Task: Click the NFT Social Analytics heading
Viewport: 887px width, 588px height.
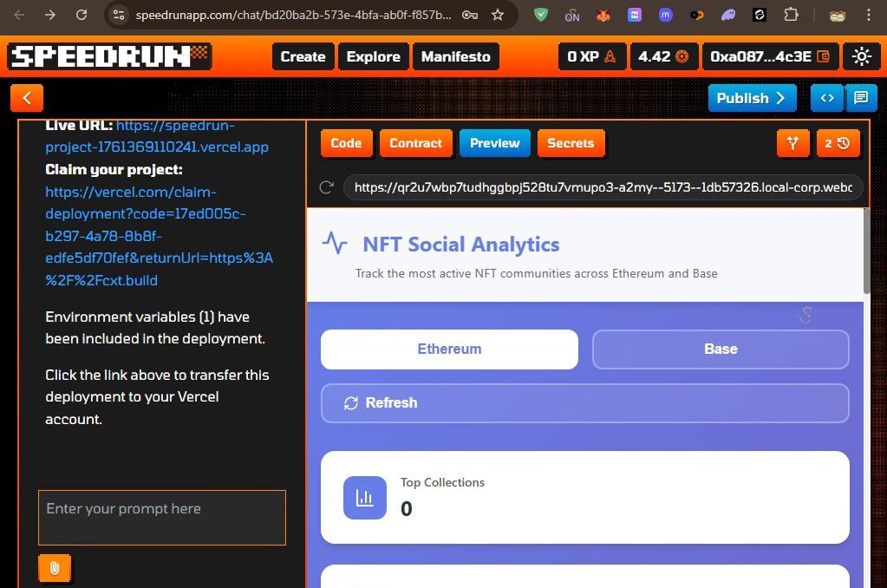Action: (x=461, y=245)
